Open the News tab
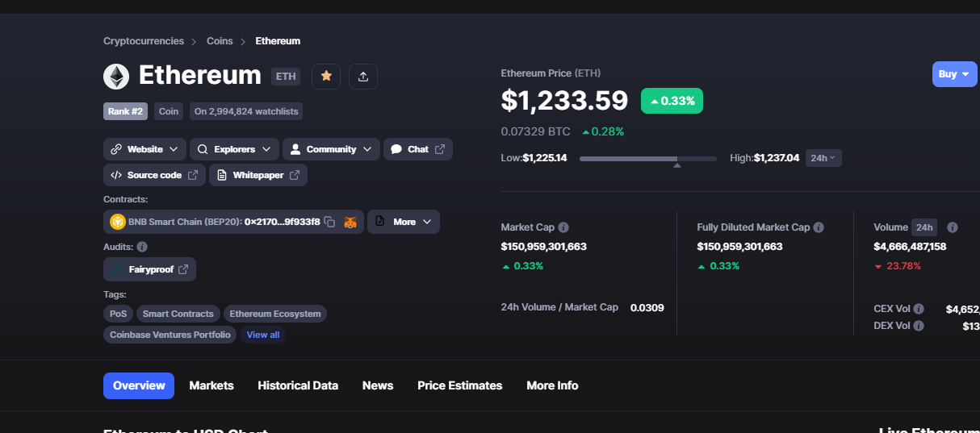 pos(378,385)
